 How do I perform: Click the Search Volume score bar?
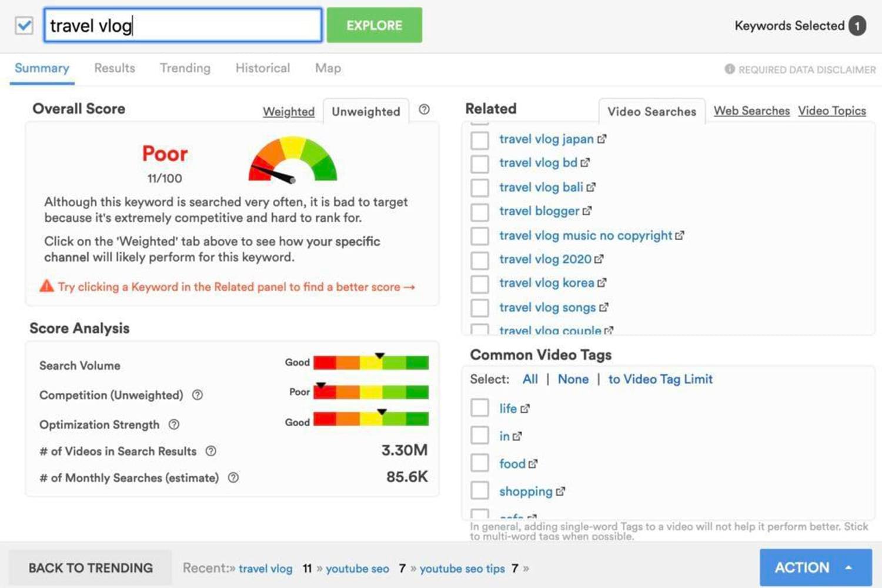(x=370, y=363)
